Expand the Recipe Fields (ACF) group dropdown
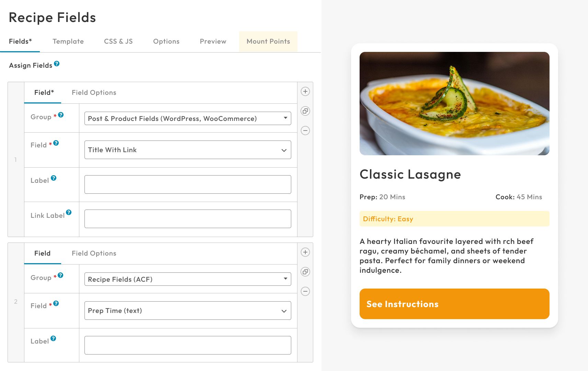The image size is (588, 371). pos(188,279)
